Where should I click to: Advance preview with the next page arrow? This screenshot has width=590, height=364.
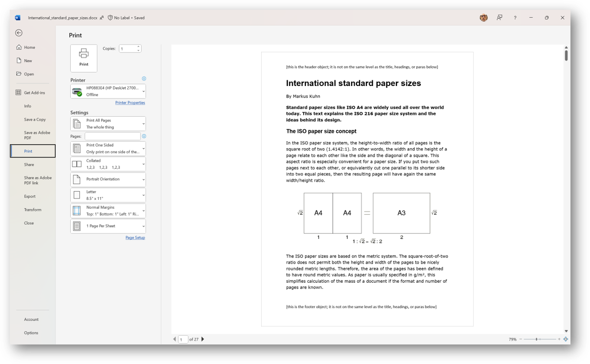pos(203,339)
